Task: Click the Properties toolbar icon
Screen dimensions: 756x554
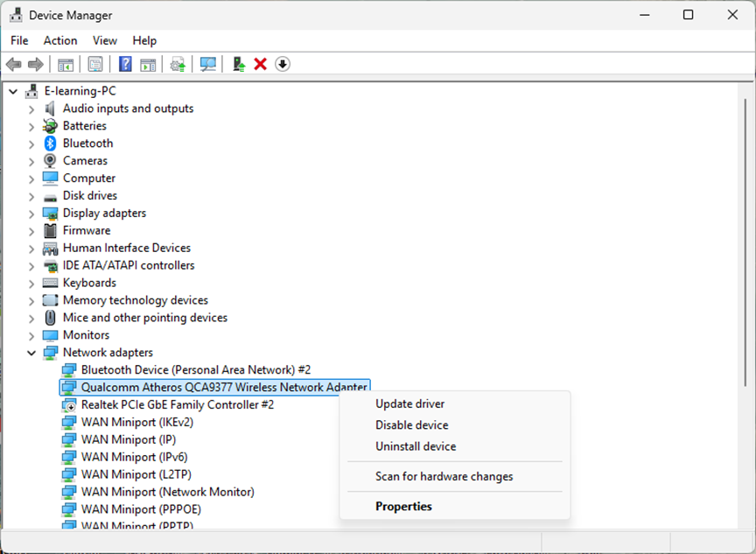Action: (x=95, y=64)
